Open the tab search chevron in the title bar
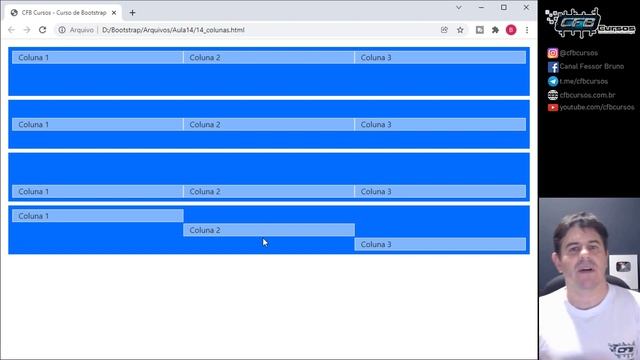This screenshot has height=360, width=640. pyautogui.click(x=459, y=7)
